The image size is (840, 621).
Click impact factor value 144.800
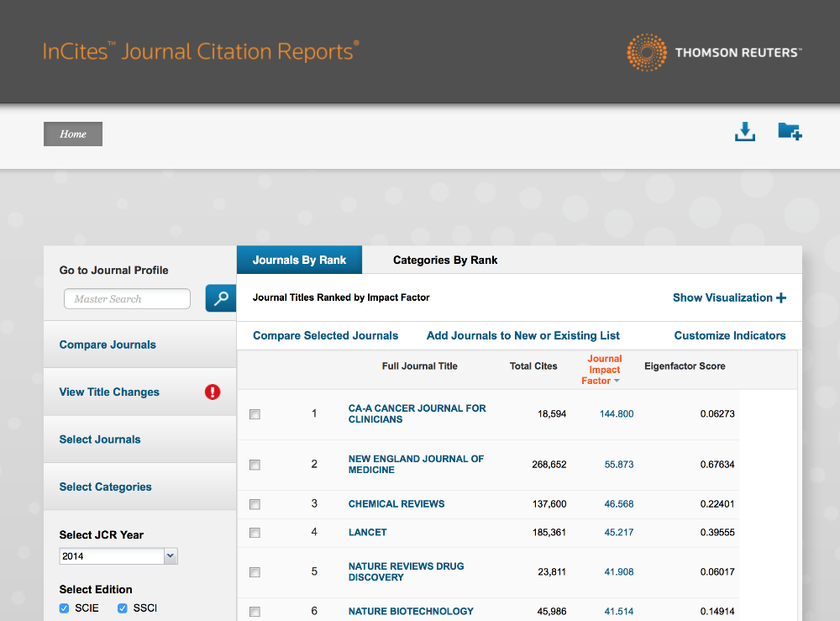tap(616, 413)
